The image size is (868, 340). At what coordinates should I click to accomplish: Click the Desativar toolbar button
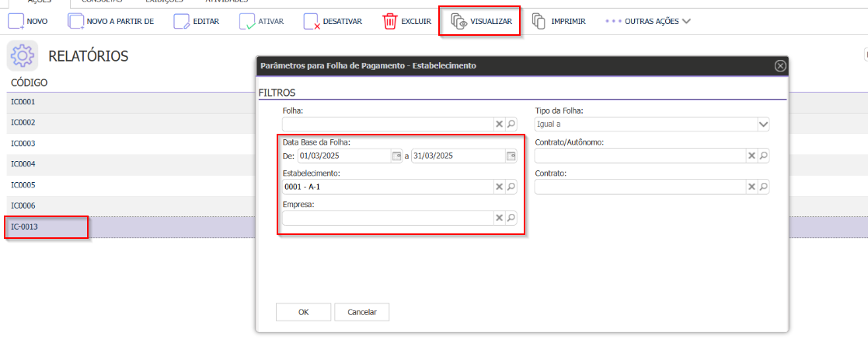click(x=333, y=21)
